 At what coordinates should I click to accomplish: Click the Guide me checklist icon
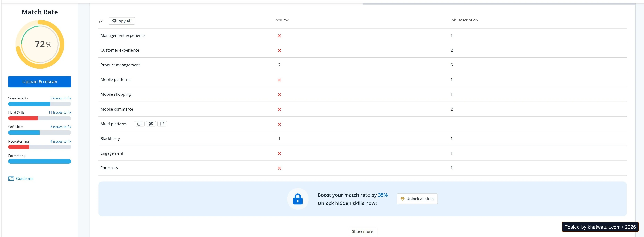click(11, 179)
